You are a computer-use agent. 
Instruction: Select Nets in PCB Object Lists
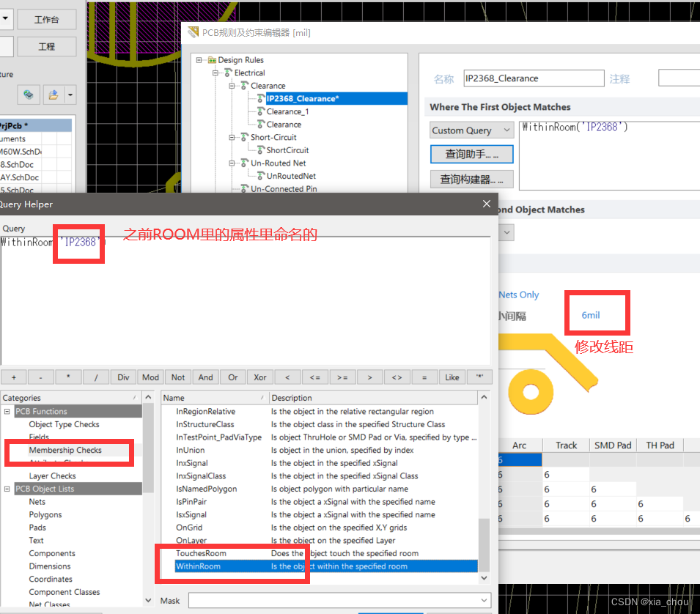point(37,502)
